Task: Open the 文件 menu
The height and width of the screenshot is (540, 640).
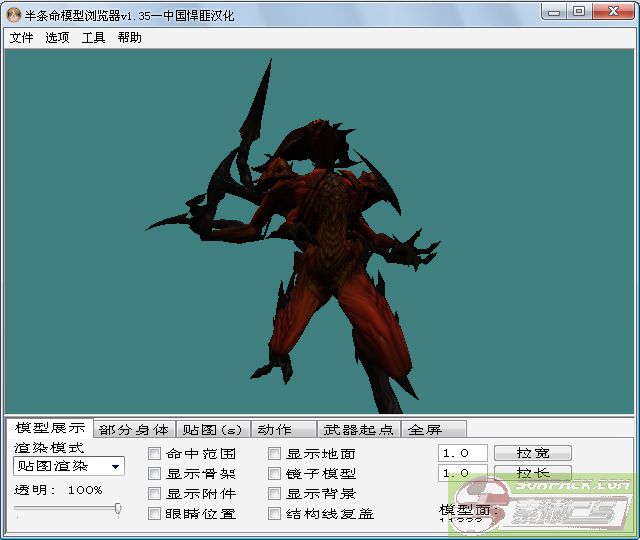Action: 21,38
